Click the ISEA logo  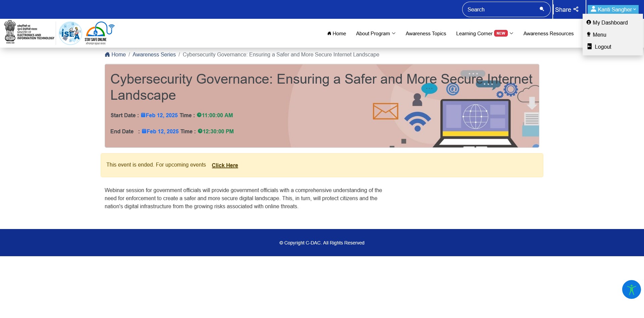tap(70, 33)
